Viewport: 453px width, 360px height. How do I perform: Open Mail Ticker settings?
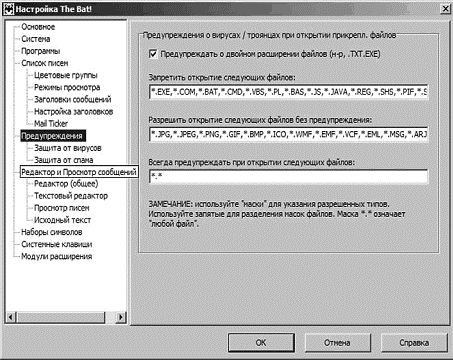coord(51,124)
